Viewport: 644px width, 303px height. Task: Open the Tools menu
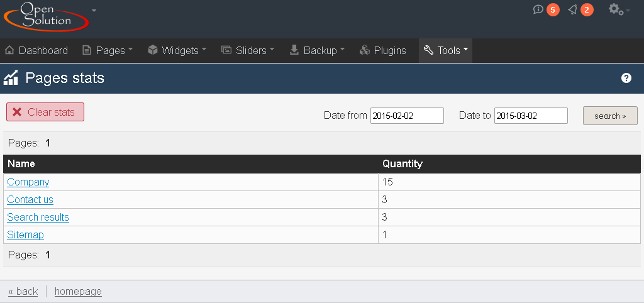click(x=449, y=50)
